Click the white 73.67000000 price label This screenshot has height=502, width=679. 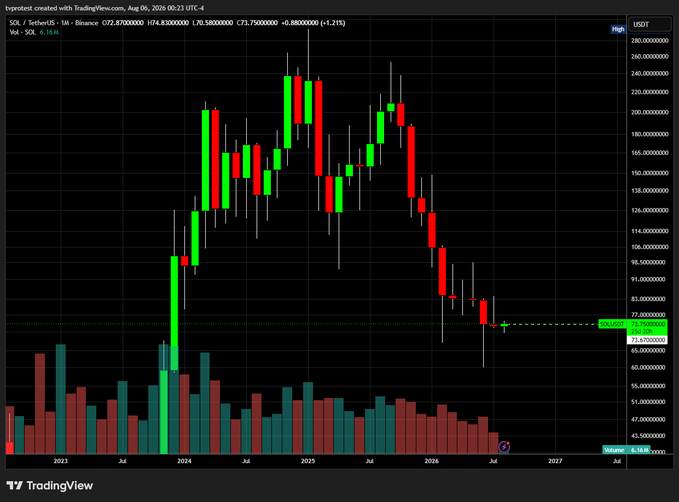[x=647, y=340]
